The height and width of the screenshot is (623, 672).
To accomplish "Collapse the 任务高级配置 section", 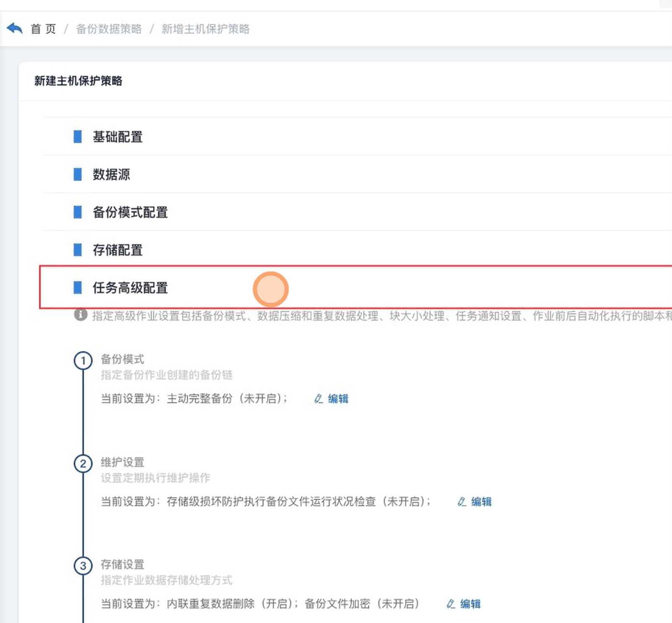I will point(357,288).
